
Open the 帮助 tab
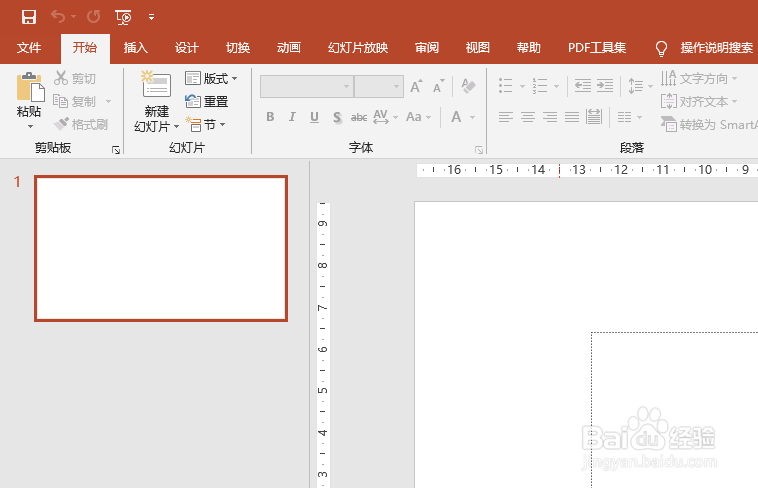528,48
